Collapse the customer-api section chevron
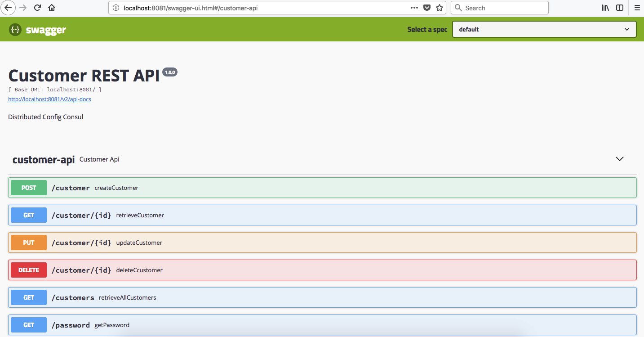 (620, 159)
